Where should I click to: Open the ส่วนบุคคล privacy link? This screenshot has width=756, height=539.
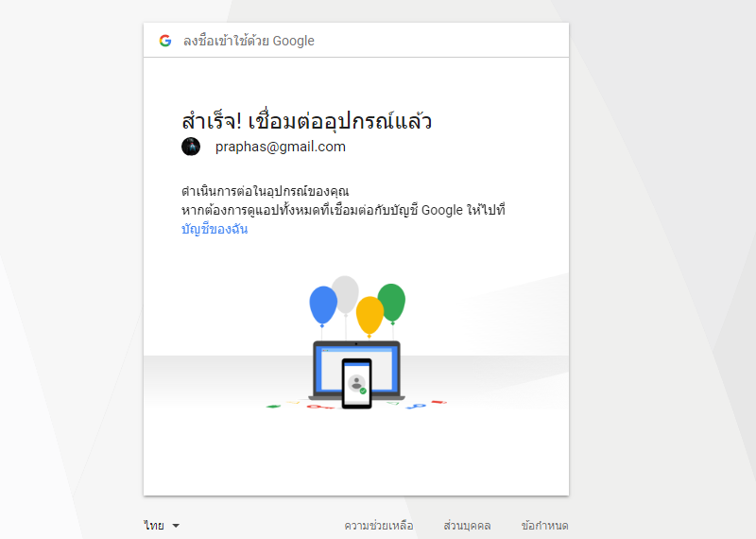point(467,526)
